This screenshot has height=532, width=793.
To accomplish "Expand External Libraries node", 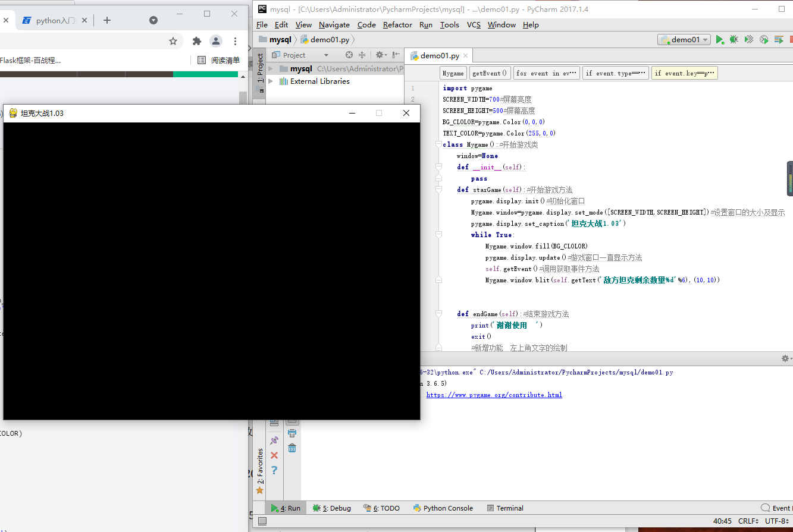I will pyautogui.click(x=271, y=81).
